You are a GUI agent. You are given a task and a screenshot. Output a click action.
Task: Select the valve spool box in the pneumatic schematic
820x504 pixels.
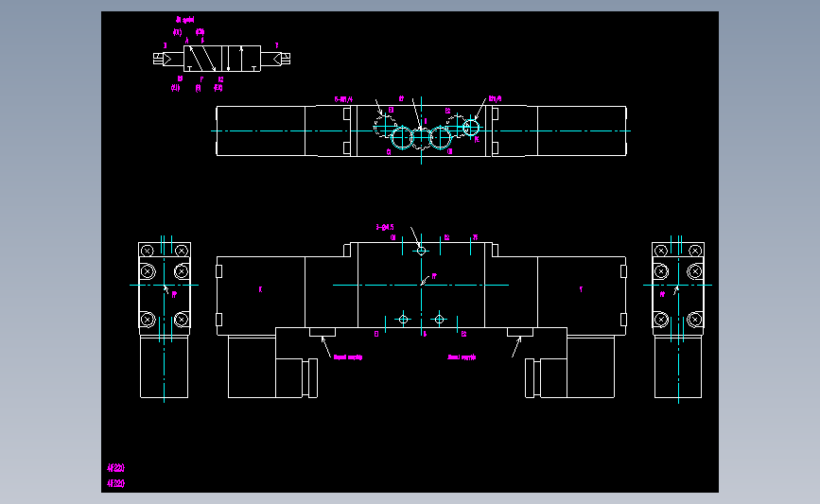tap(222, 59)
